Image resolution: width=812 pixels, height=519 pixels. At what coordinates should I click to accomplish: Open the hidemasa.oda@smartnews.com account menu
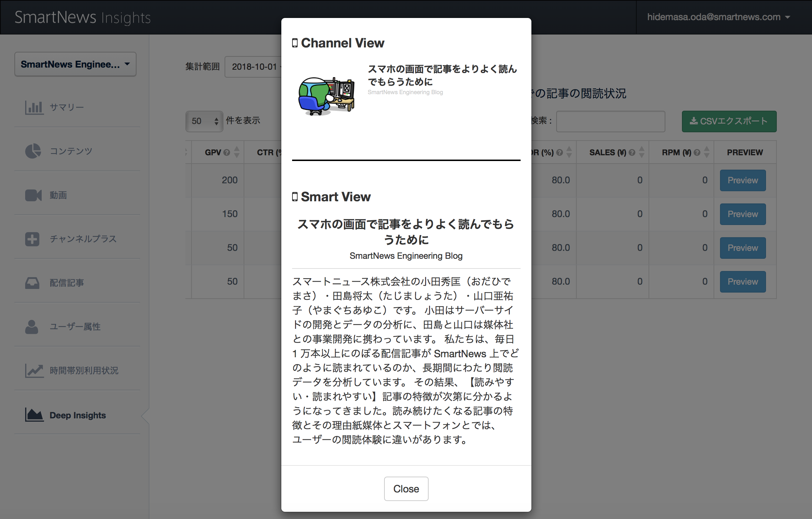(x=719, y=17)
